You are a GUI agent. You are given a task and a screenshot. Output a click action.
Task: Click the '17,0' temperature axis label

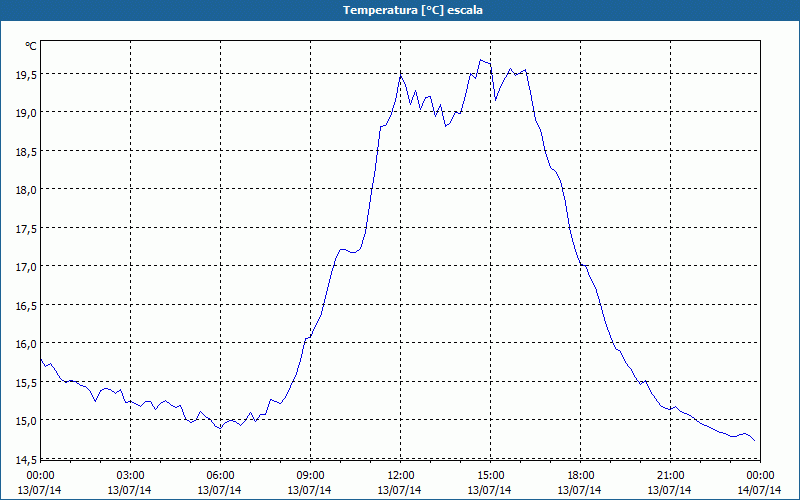click(x=26, y=267)
